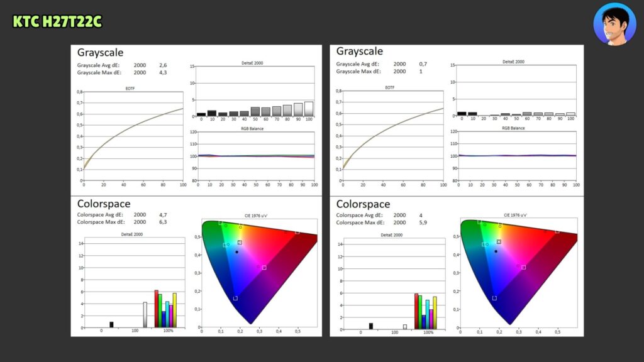Select Grayscale Avg dE value 2,6
Viewport: 644px width, 362px height.
(x=163, y=65)
